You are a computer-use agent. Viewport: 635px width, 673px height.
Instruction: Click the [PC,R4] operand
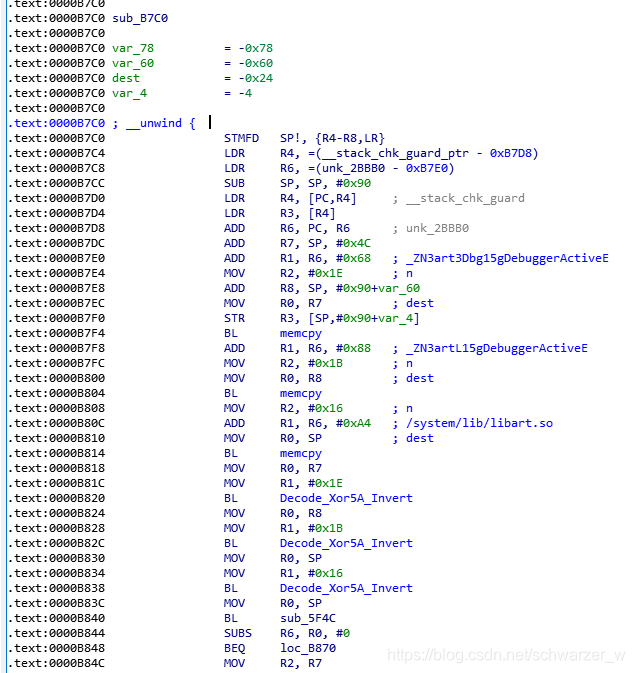[332, 198]
